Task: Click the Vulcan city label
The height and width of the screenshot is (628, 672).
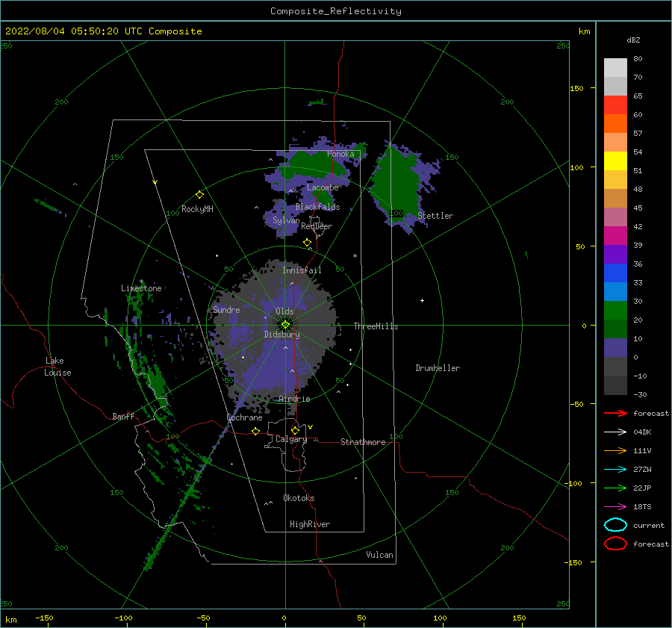Action: tap(379, 554)
